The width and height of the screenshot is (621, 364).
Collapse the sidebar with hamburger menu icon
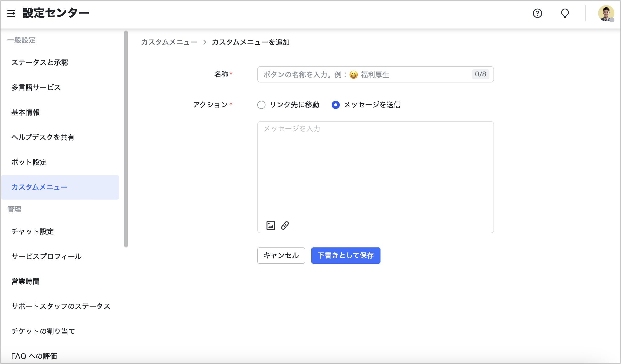point(11,13)
